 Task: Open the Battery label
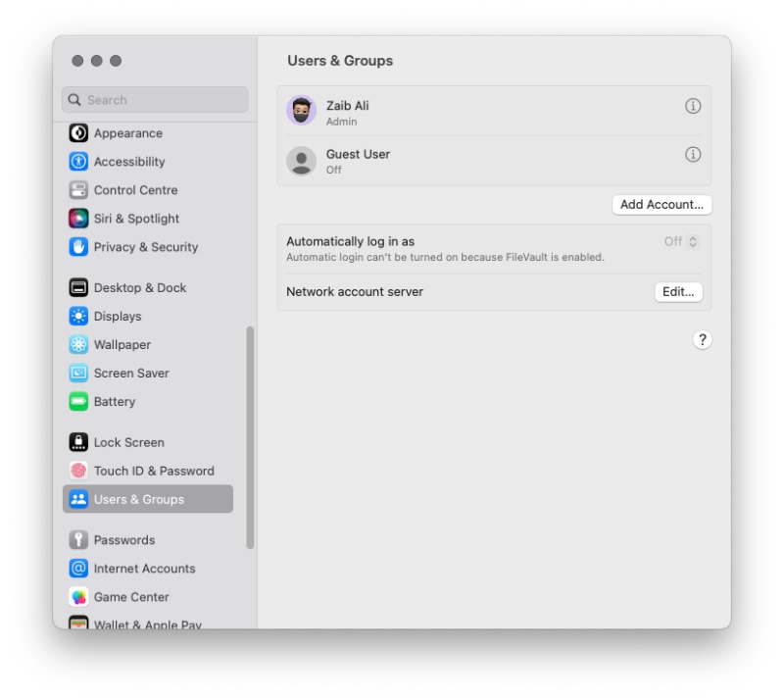point(115,402)
